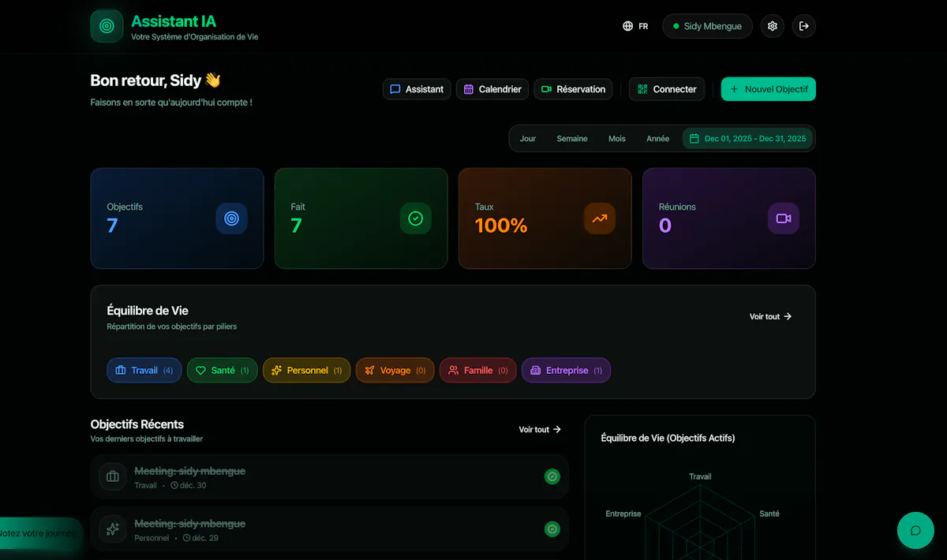This screenshot has height=560, width=947.
Task: Open the FR language selector
Action: click(x=635, y=26)
